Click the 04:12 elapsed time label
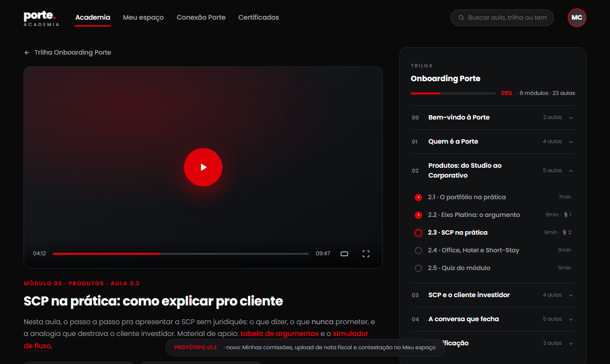Viewport: 610px width, 364px height. pyautogui.click(x=39, y=254)
